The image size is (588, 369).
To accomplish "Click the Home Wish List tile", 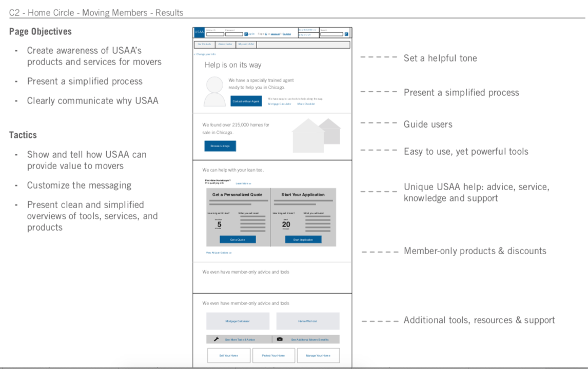I will pyautogui.click(x=308, y=321).
